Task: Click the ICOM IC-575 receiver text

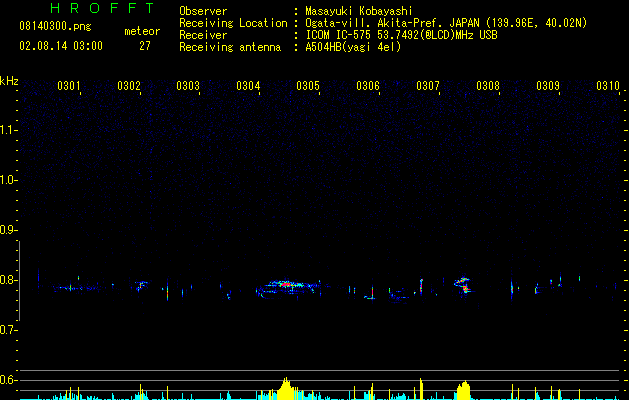Action: (401, 35)
